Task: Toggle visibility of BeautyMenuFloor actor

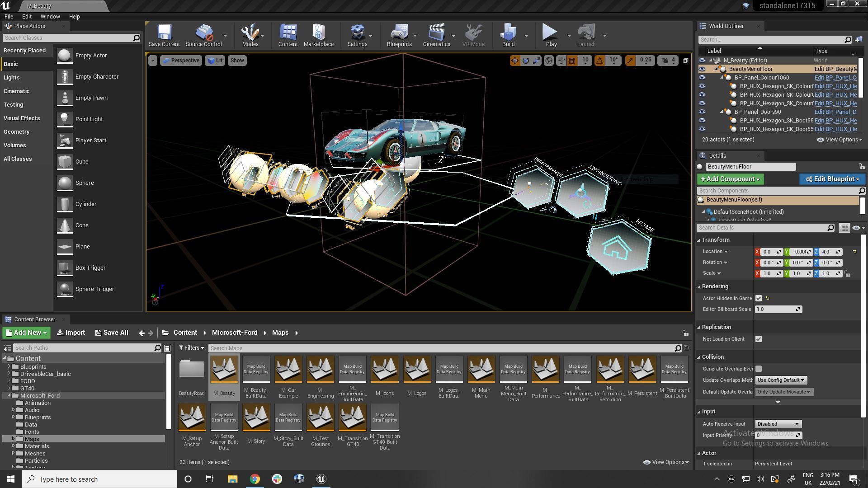Action: pyautogui.click(x=702, y=69)
